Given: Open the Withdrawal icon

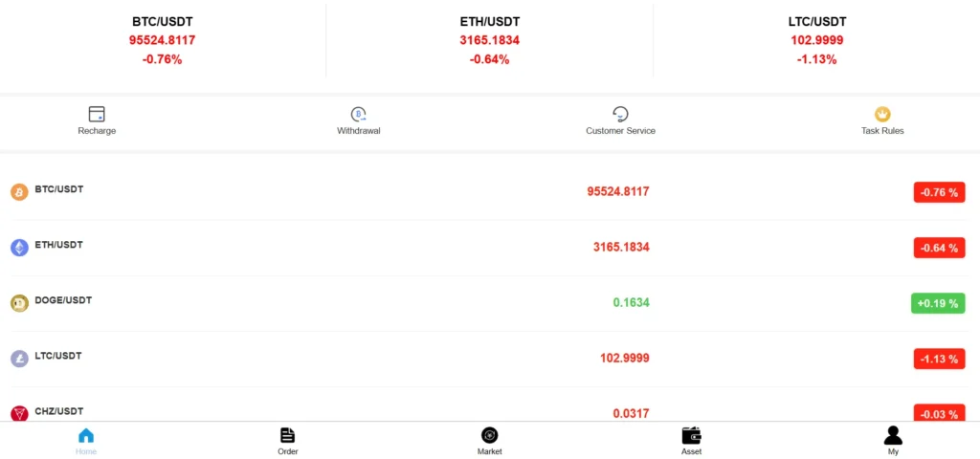Looking at the screenshot, I should (x=359, y=114).
